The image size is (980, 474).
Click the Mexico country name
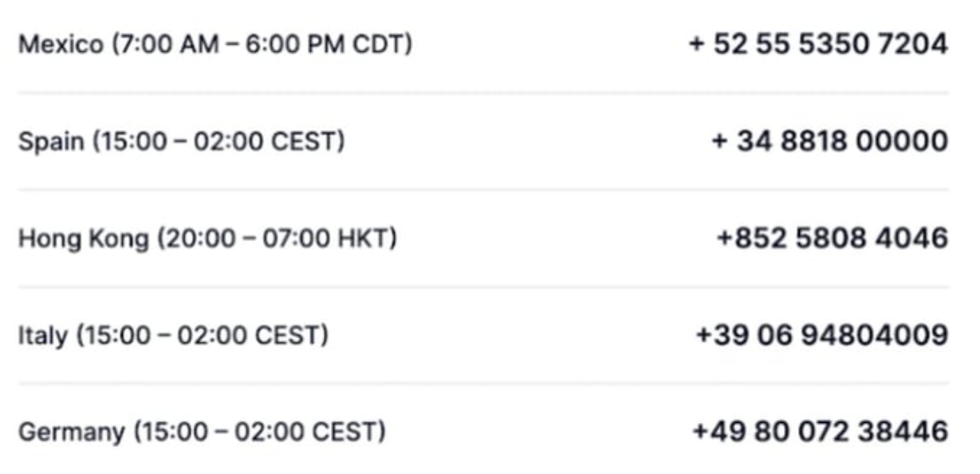coord(61,45)
